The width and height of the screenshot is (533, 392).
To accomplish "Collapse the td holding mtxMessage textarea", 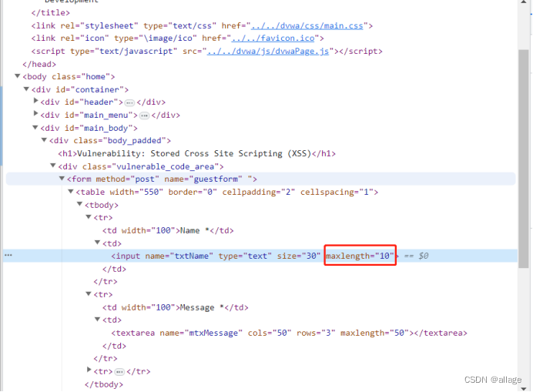I will coord(97,320).
